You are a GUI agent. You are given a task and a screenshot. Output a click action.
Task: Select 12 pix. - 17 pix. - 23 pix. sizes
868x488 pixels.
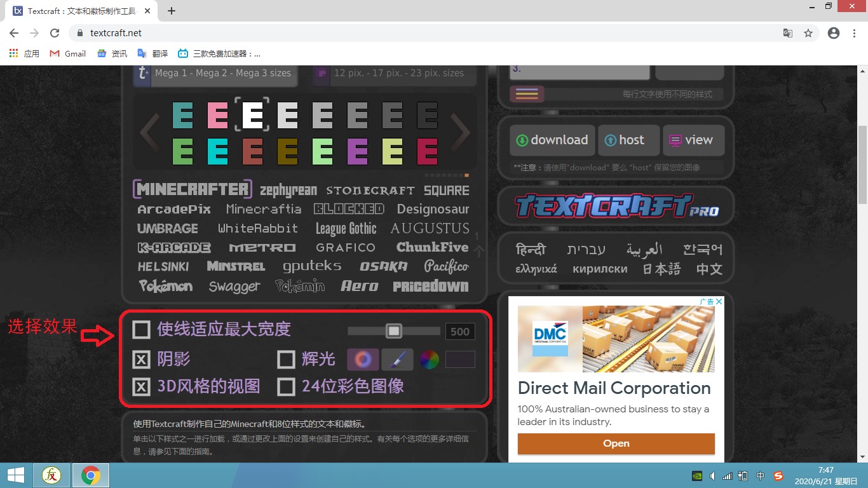[x=394, y=73]
